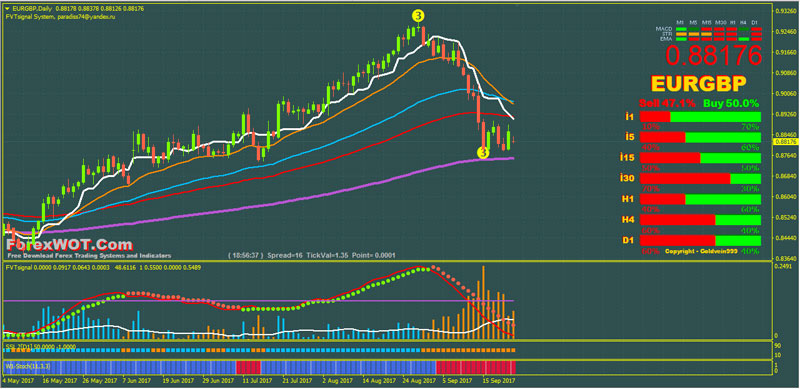The height and width of the screenshot is (389, 800).
Task: Click the M30 column header in the signal grid
Action: point(720,22)
